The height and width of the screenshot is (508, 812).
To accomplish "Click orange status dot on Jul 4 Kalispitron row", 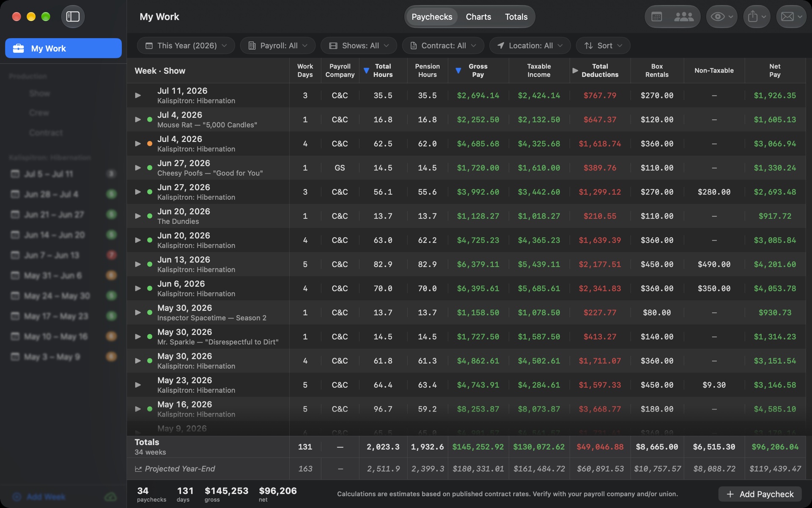I will coord(150,144).
